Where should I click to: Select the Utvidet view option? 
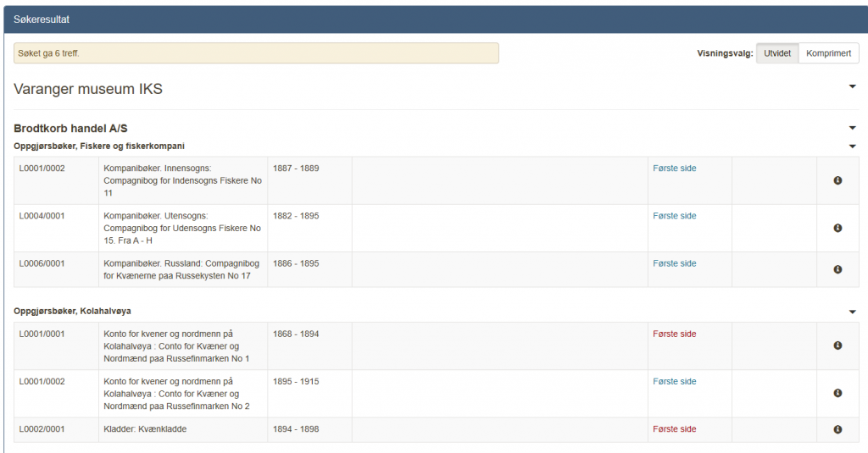777,53
